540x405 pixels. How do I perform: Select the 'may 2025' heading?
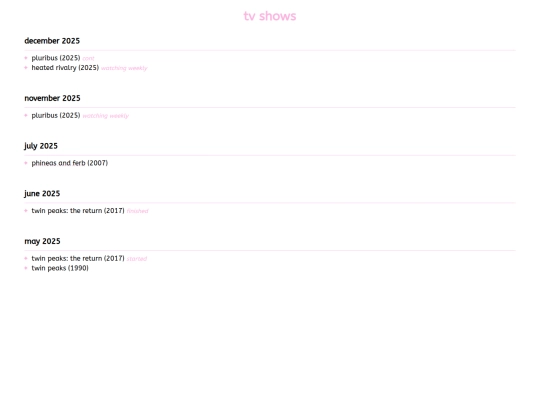[42, 241]
